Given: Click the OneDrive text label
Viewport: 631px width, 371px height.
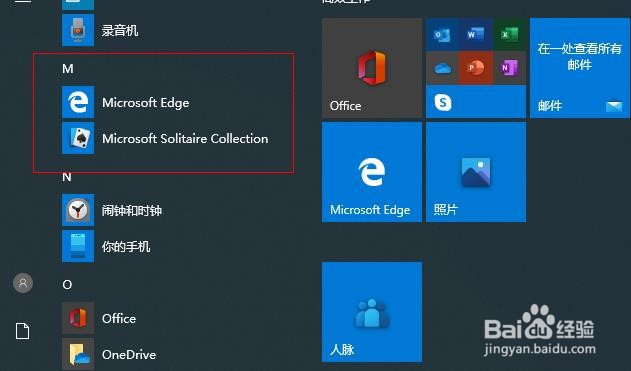Looking at the screenshot, I should point(129,355).
